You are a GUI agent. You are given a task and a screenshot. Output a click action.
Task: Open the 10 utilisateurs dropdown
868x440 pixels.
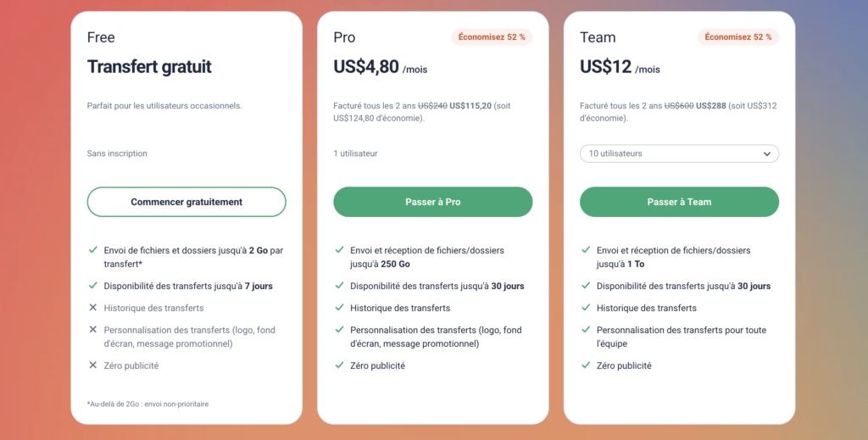(x=678, y=153)
